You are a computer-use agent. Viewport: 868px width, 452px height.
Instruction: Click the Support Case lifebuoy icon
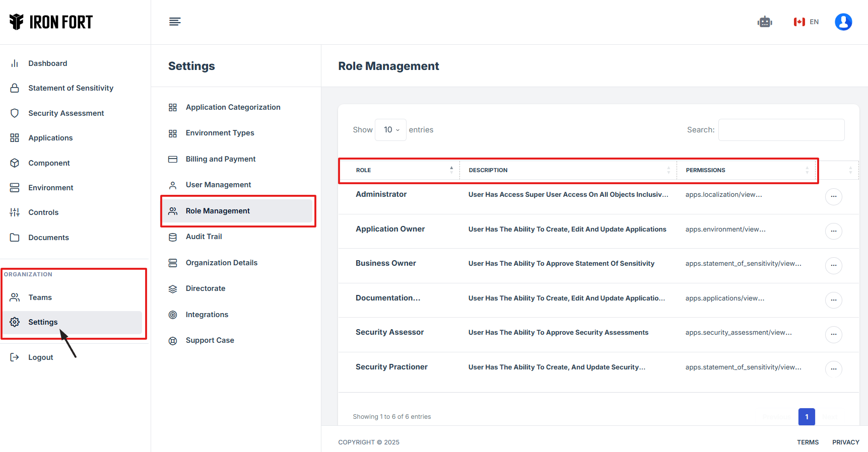173,341
